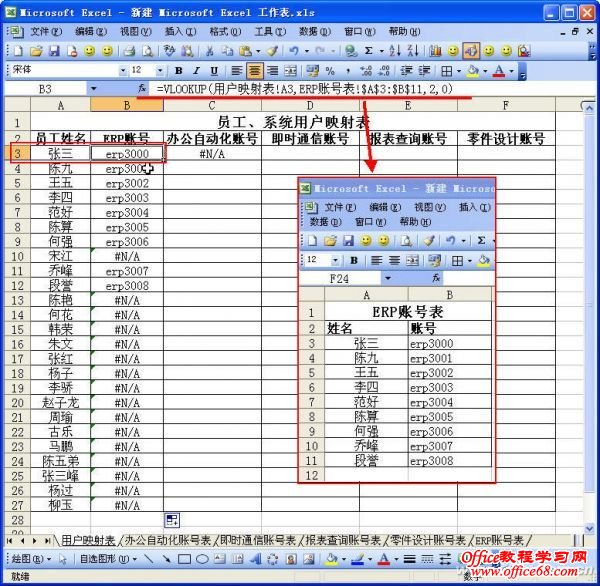Open a file with the folder icon
600x586 pixels.
click(36, 51)
